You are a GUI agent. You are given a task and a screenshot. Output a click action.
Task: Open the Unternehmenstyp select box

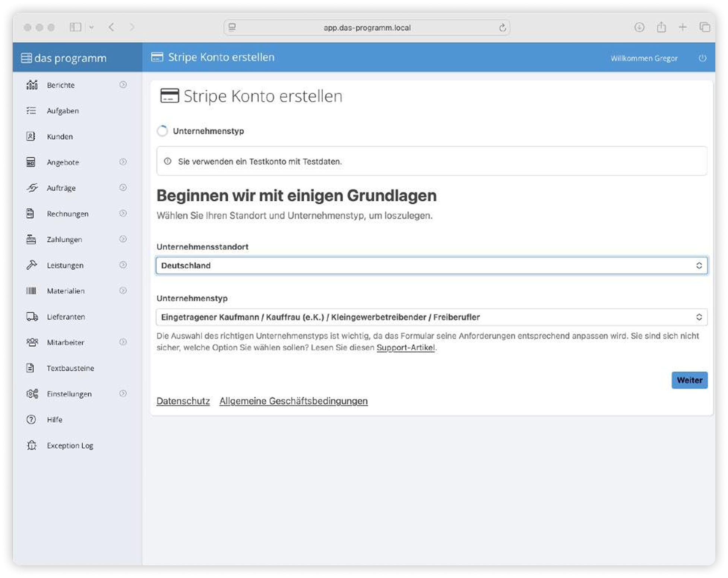(431, 317)
